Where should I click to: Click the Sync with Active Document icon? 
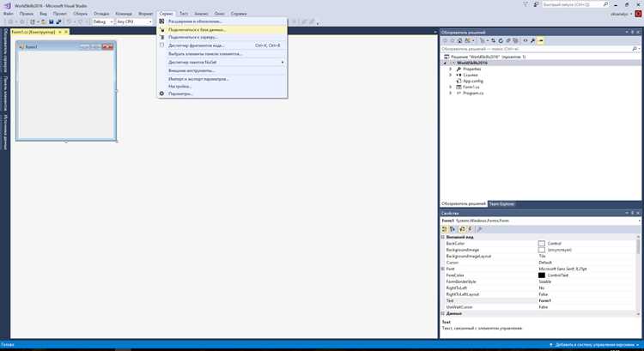point(493,40)
